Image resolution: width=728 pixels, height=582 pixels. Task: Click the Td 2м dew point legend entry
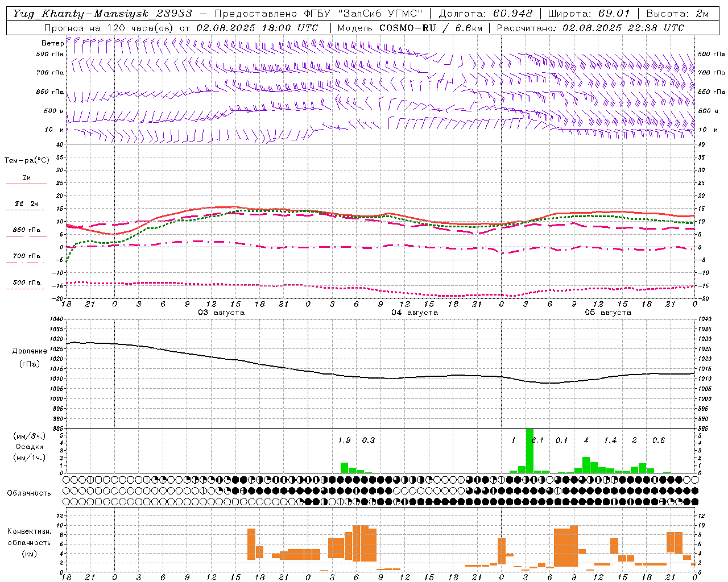[x=26, y=203]
